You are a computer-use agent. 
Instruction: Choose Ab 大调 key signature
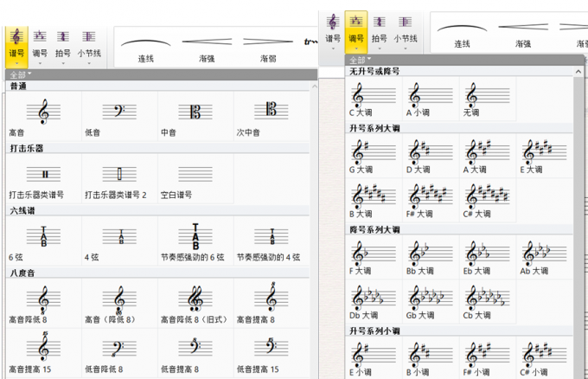pos(545,257)
